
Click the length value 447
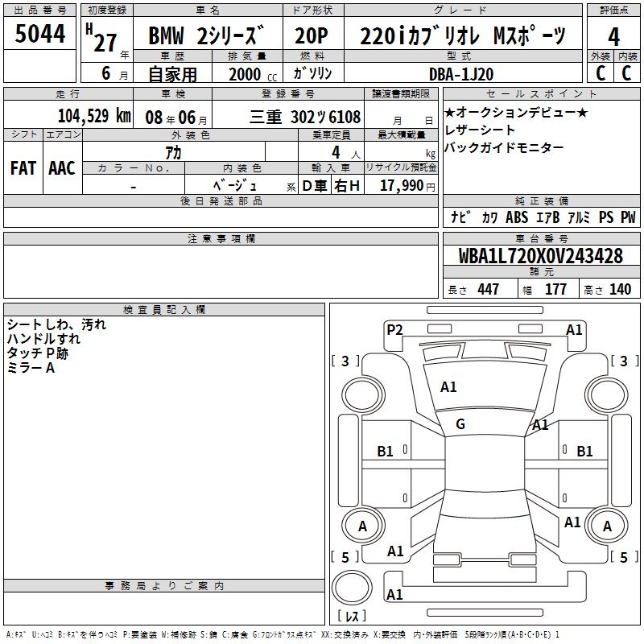coord(488,289)
